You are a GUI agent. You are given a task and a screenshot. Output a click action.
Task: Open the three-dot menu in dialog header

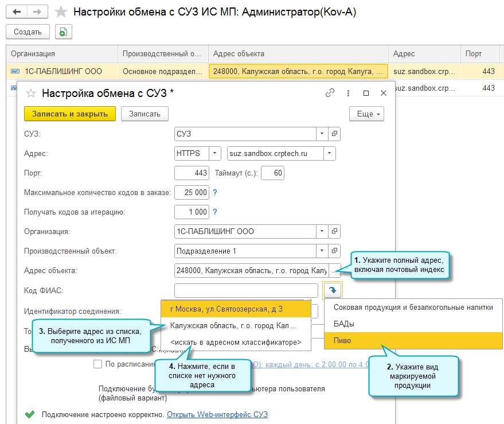coord(348,94)
